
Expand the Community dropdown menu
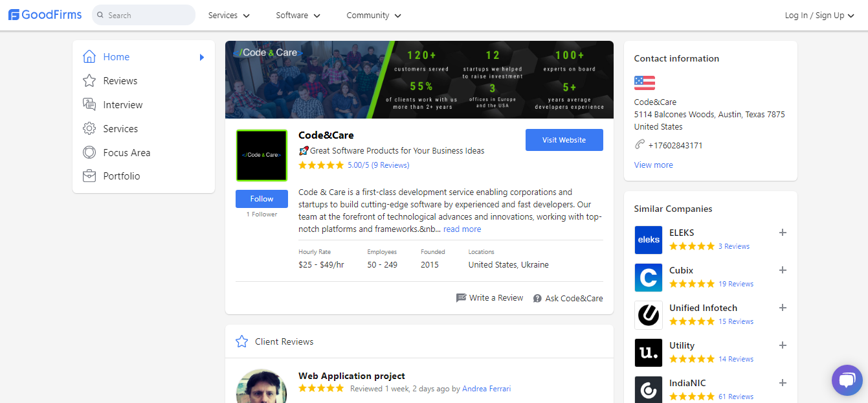(x=374, y=15)
